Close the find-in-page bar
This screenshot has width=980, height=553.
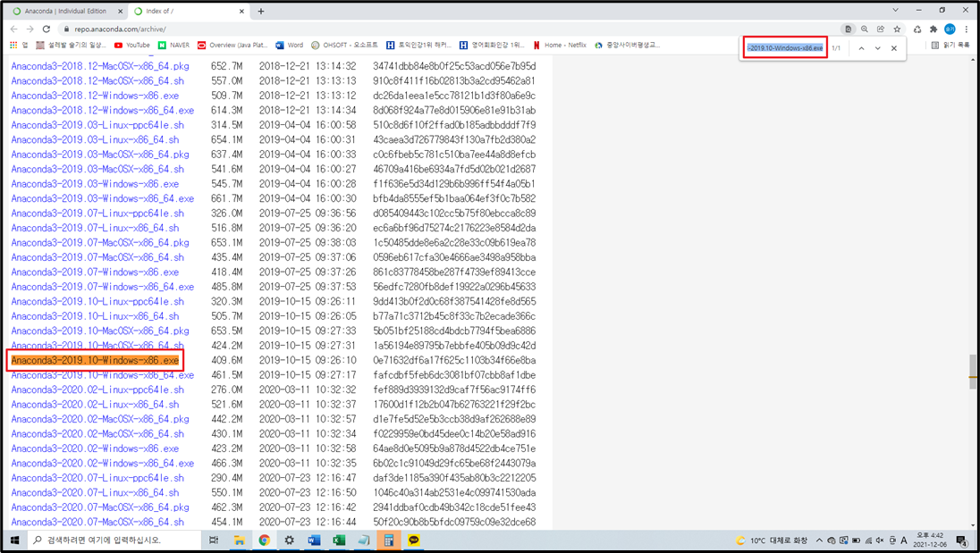(x=894, y=48)
